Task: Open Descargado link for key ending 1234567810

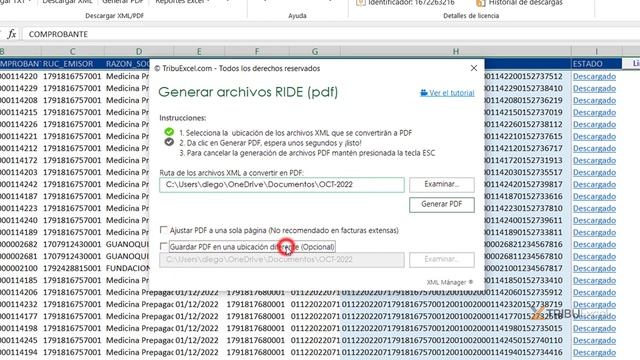Action: pyautogui.click(x=594, y=256)
